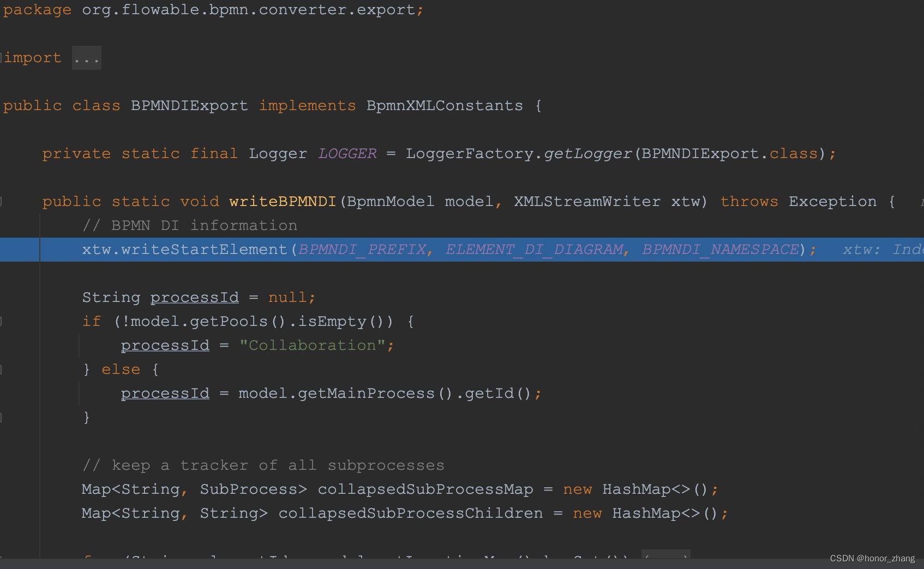Click the "Collaboration" string literal

point(313,345)
